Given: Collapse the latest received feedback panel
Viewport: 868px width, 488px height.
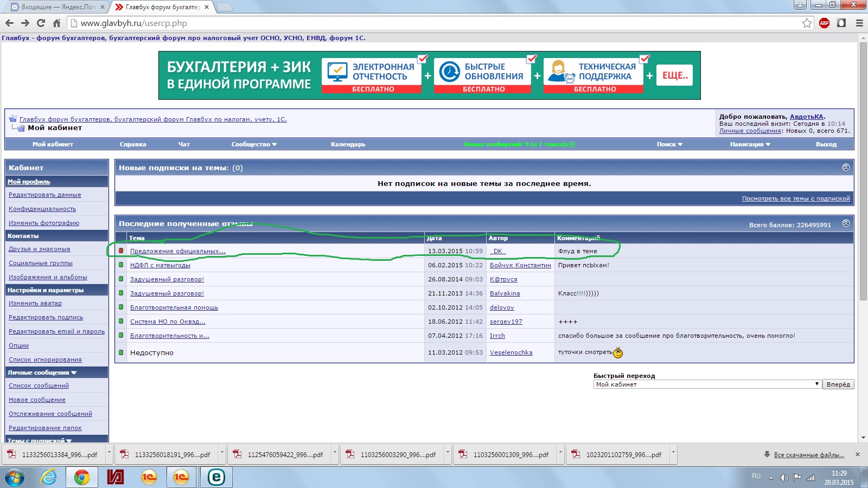Looking at the screenshot, I should (846, 223).
